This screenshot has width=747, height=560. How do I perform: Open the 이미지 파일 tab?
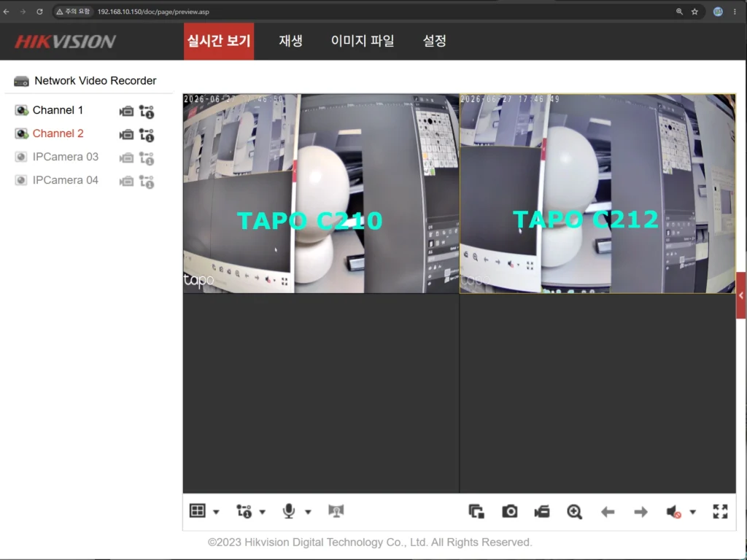pos(363,41)
